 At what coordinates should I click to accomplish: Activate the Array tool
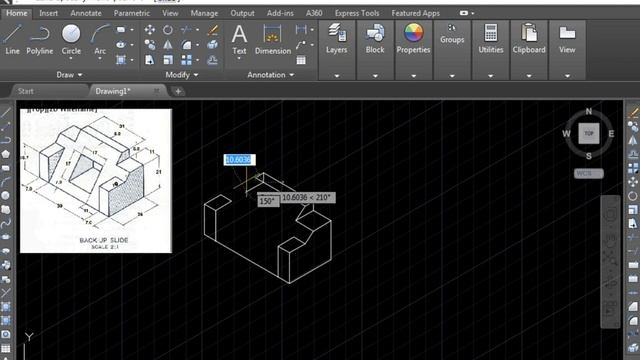tap(186, 60)
